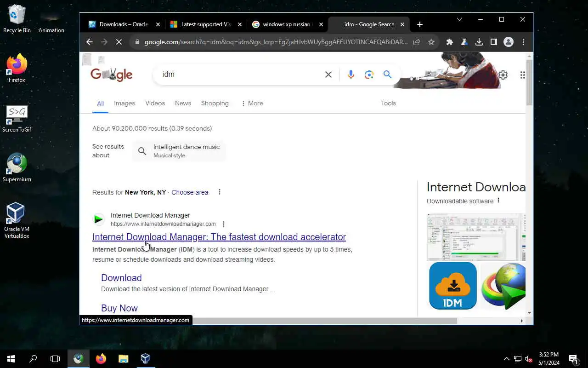This screenshot has width=588, height=368.
Task: Open ScreenToGif desktop shortcut
Action: (17, 119)
